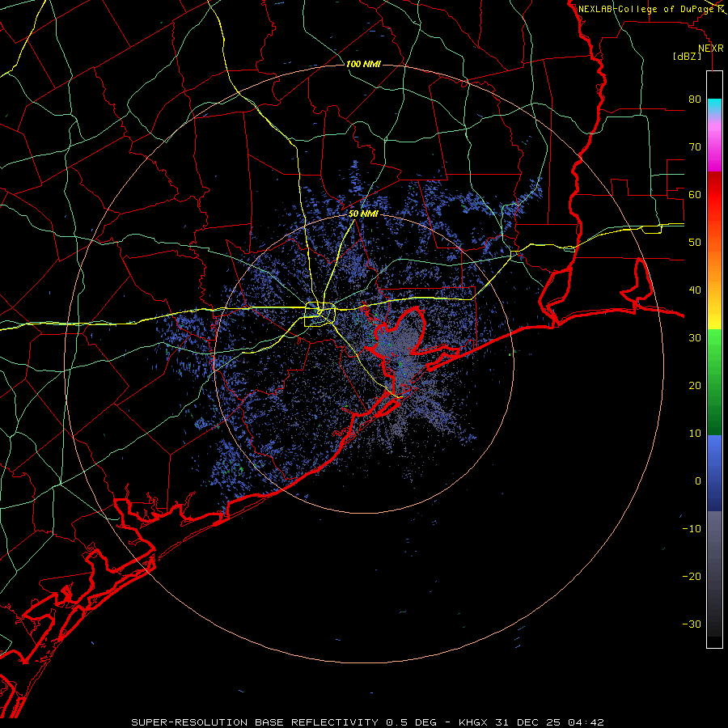Click the NEXLAB-College of DuPage label
Viewport: 728px width, 728px height.
645,9
